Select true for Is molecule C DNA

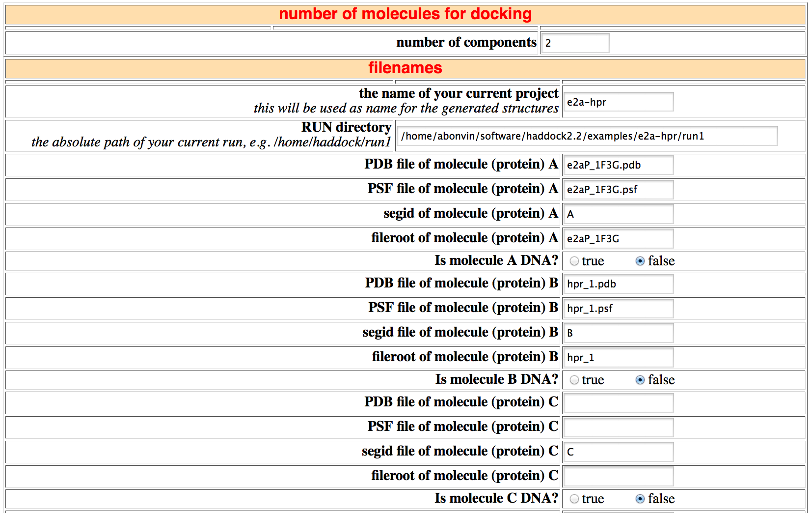[x=574, y=499]
